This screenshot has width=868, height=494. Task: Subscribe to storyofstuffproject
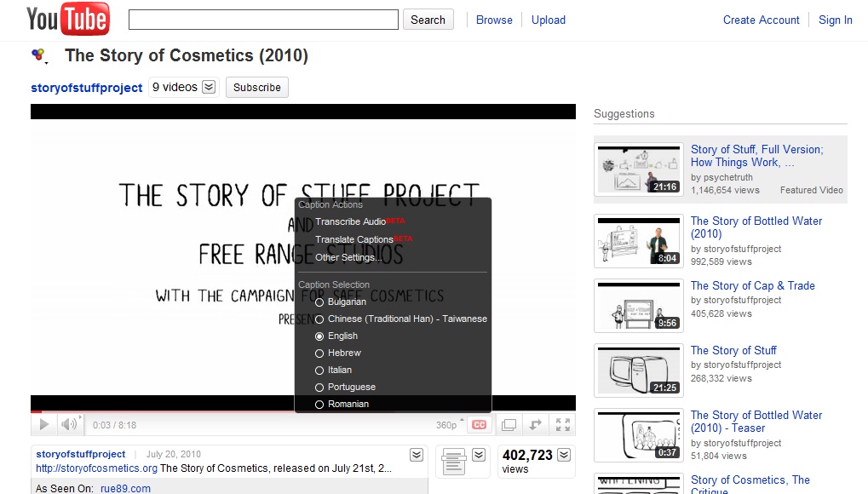tap(257, 87)
